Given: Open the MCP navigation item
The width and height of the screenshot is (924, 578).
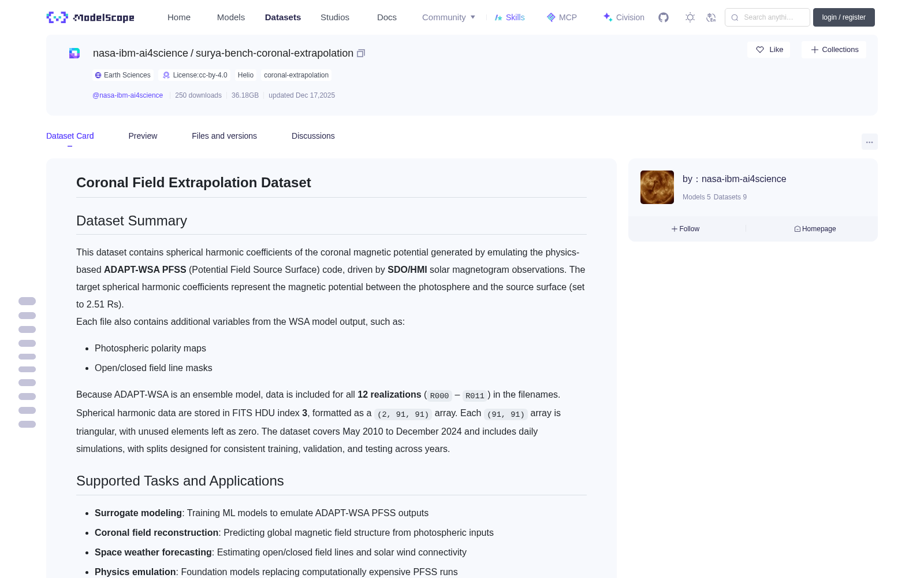Looking at the screenshot, I should [x=562, y=17].
